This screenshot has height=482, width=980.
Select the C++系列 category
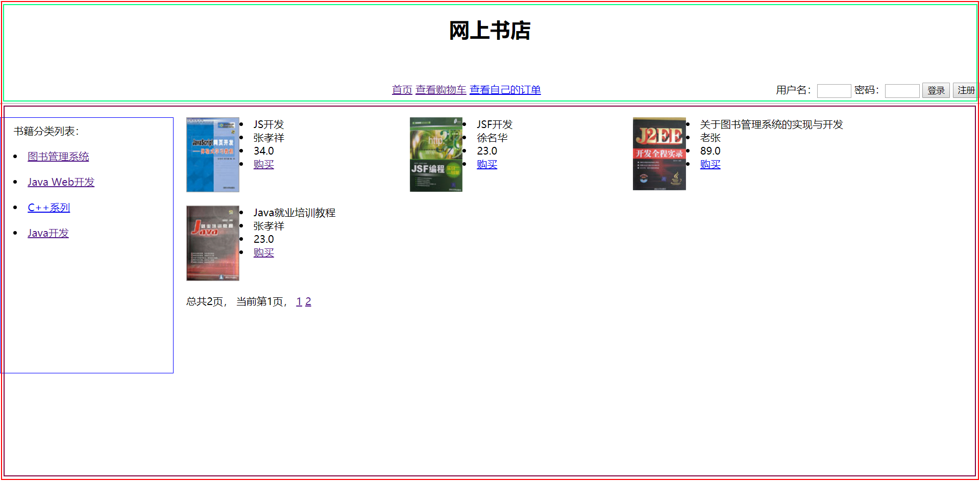pos(48,208)
